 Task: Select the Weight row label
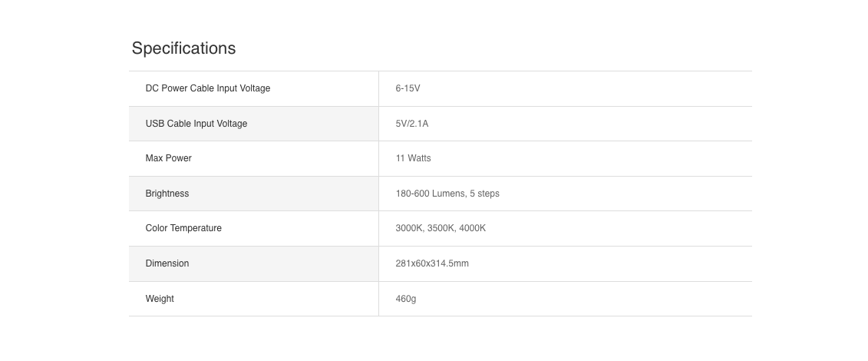(x=160, y=299)
